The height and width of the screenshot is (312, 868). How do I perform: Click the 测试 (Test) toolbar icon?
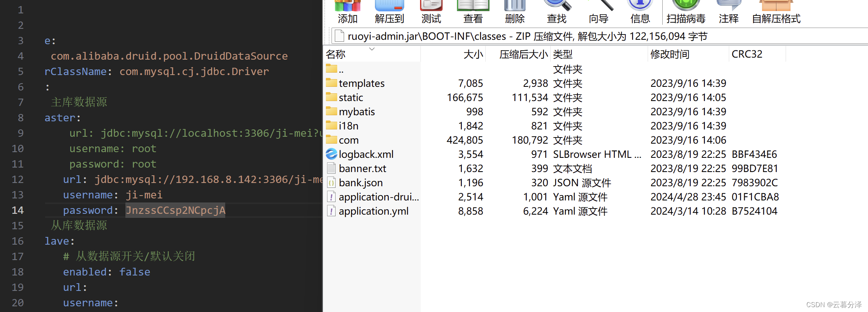(431, 11)
